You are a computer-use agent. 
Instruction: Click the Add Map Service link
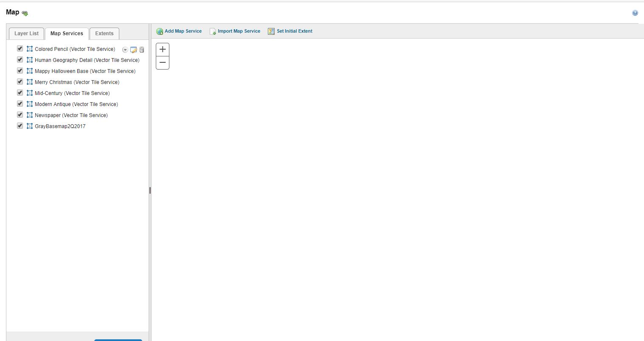click(183, 31)
